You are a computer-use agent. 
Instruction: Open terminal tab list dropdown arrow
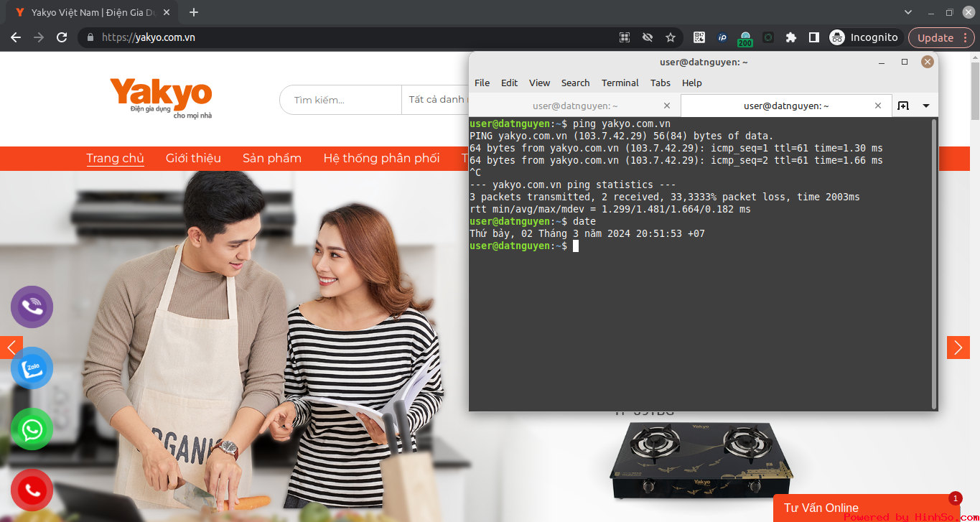(x=926, y=106)
